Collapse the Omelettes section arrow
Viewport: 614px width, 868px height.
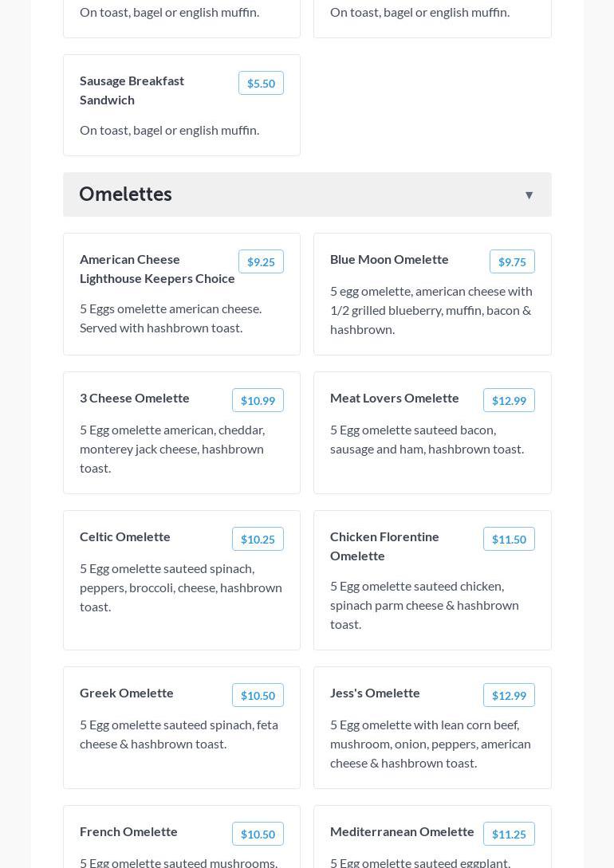pos(529,195)
